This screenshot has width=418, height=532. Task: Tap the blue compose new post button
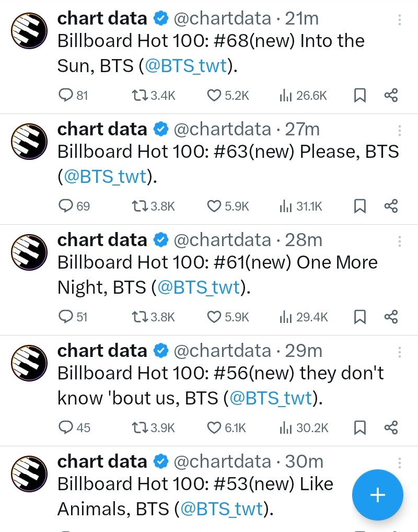tap(377, 495)
